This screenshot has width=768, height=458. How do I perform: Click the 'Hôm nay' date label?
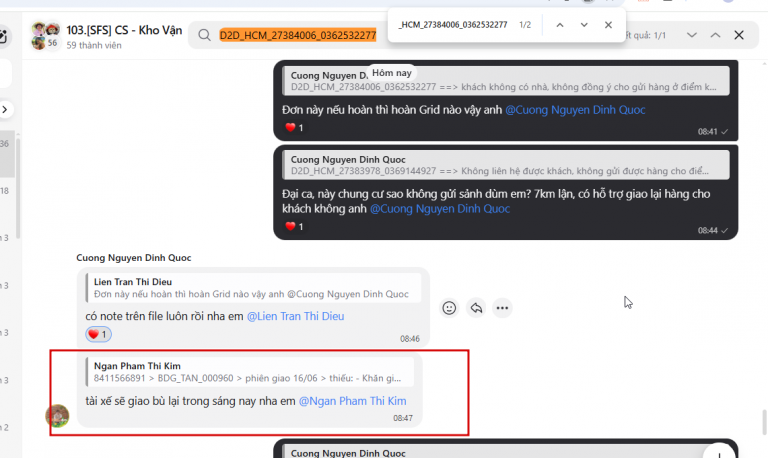pos(391,73)
